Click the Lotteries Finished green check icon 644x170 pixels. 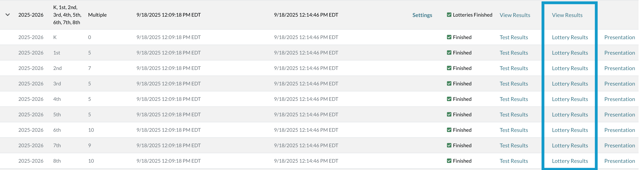point(449,15)
